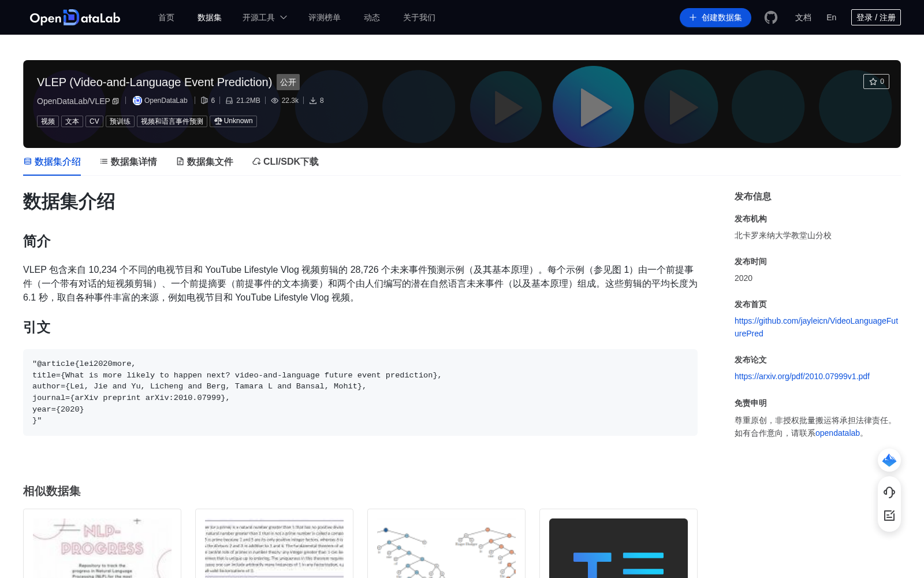Viewport: 924px width, 578px height.
Task: Open the tree diagram similar dataset thumbnail
Action: coord(446,547)
